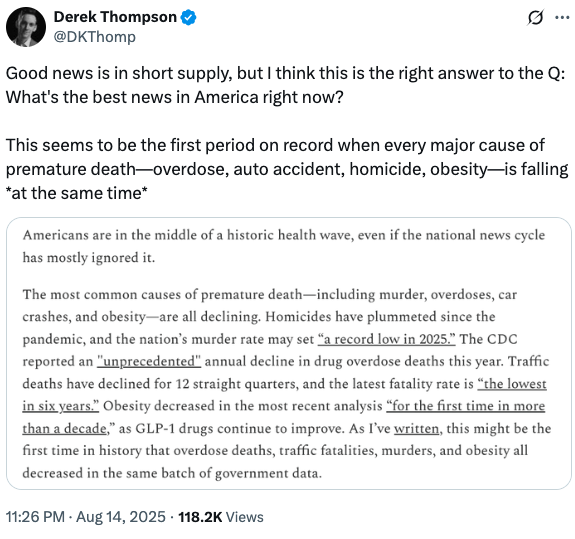
Task: Open "for the first time in more" link
Action: tap(465, 406)
